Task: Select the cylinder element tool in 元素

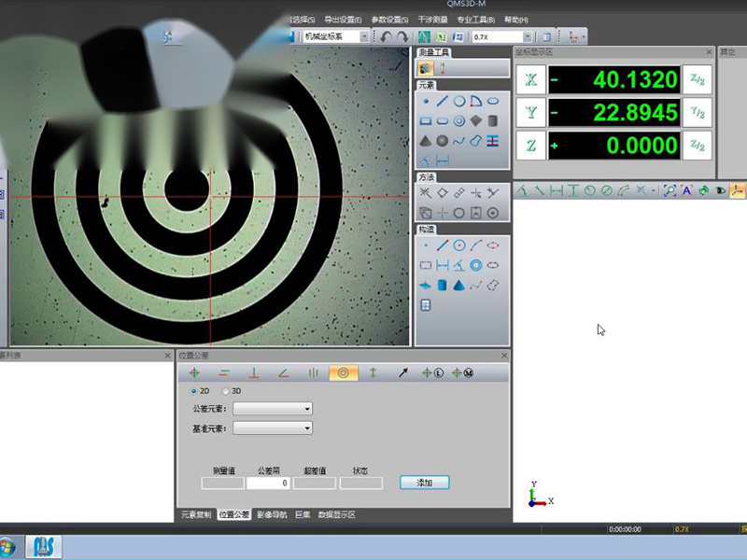Action: click(x=493, y=121)
